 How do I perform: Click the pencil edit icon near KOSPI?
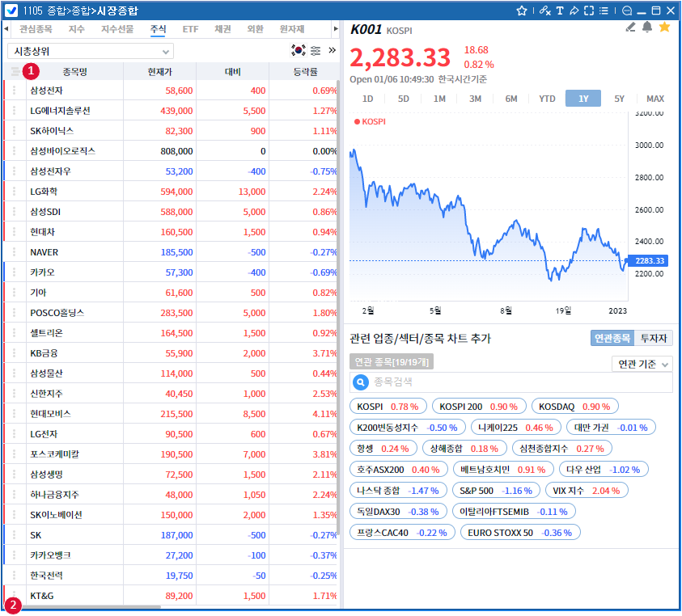[631, 27]
